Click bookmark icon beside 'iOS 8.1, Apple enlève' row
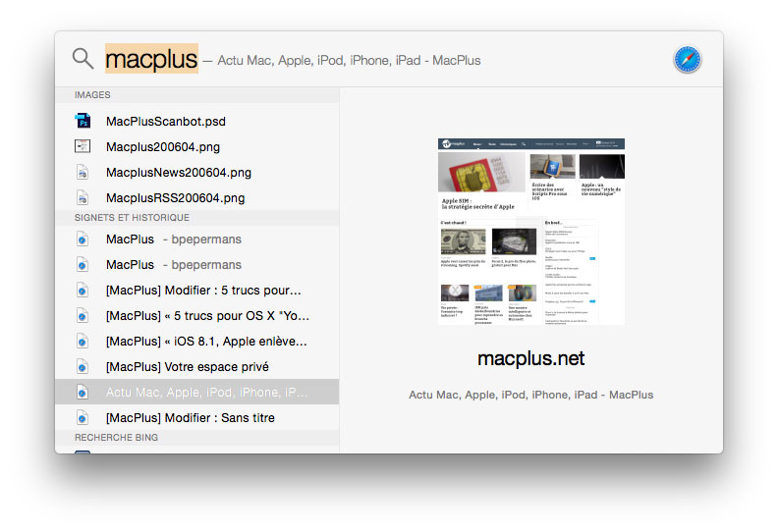The width and height of the screenshot is (778, 532). [x=83, y=342]
